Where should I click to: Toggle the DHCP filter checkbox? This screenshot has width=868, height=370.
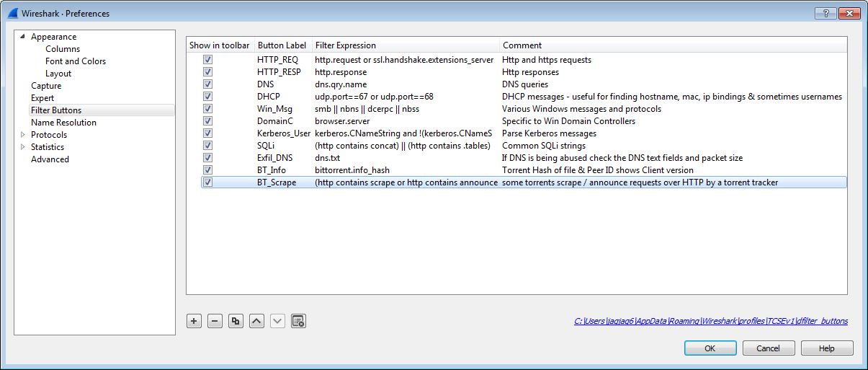pos(207,97)
